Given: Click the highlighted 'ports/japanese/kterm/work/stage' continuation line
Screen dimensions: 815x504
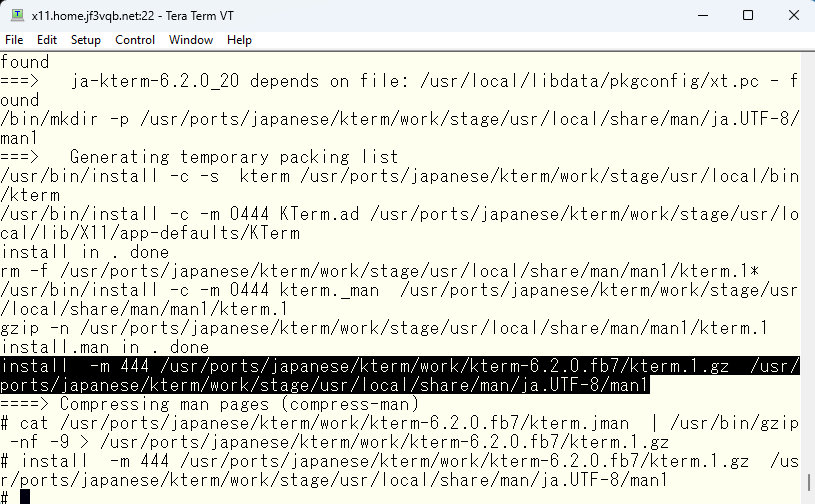Looking at the screenshot, I should pyautogui.click(x=325, y=386).
